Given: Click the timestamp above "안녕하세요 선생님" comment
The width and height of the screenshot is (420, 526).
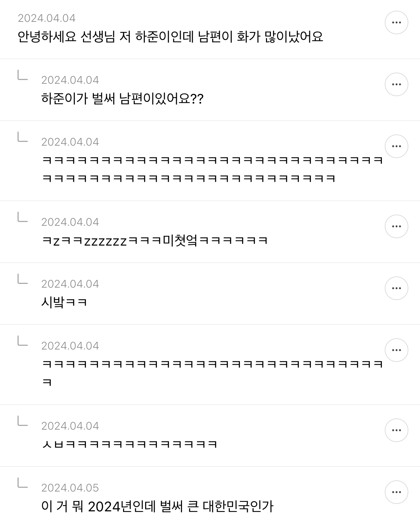Looking at the screenshot, I should click(x=47, y=18).
